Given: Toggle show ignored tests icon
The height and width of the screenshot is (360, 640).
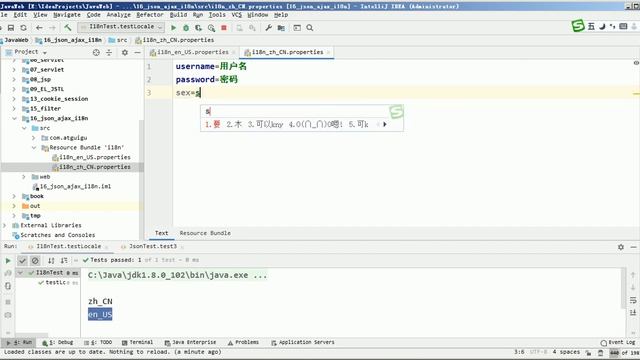Looking at the screenshot, I should click(x=35, y=260).
